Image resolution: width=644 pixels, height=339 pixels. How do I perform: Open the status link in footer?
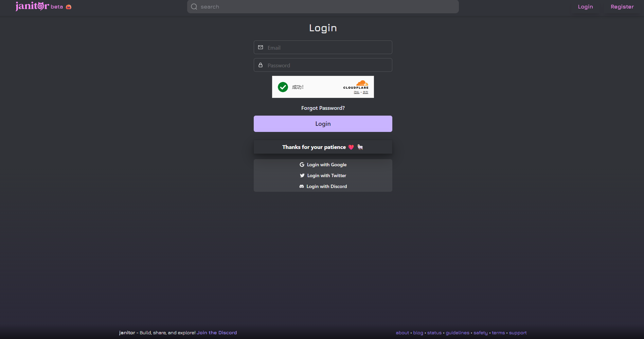434,333
